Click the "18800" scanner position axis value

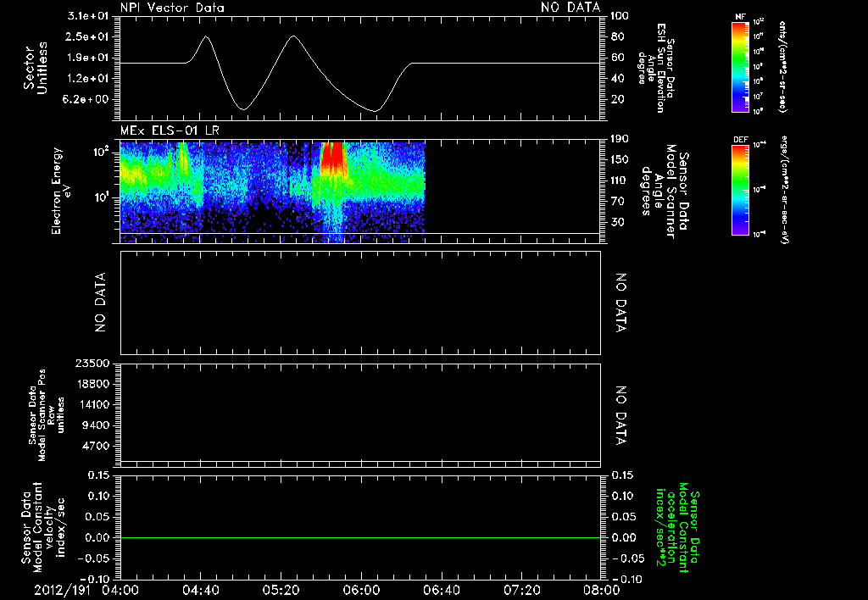tap(92, 384)
